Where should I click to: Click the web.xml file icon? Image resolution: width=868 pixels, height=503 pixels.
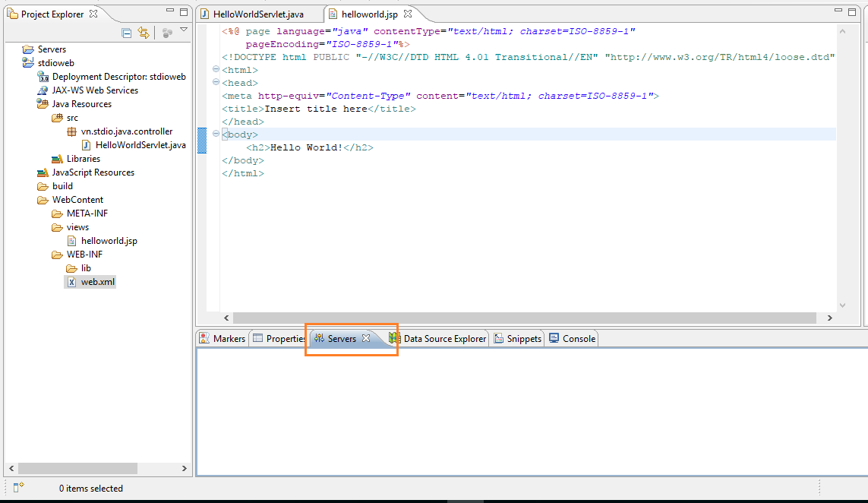pos(71,282)
